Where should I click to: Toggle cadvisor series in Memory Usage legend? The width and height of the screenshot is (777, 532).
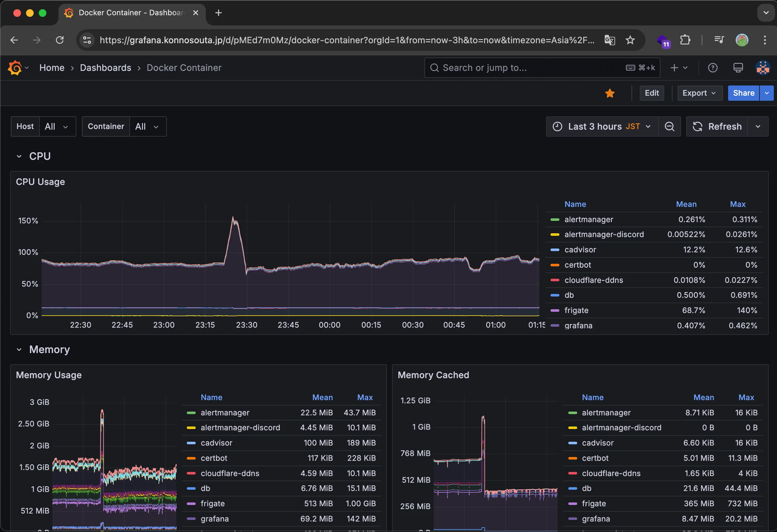(216, 443)
